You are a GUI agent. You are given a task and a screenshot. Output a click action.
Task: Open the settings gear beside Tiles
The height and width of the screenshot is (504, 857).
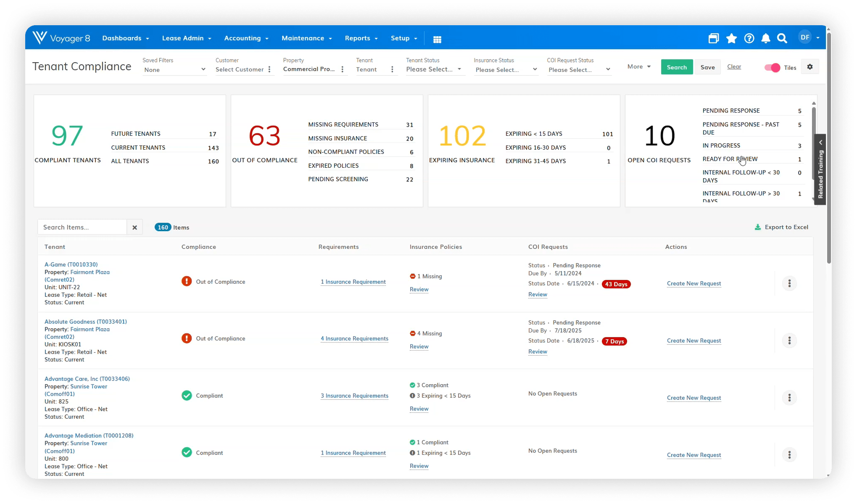click(810, 67)
